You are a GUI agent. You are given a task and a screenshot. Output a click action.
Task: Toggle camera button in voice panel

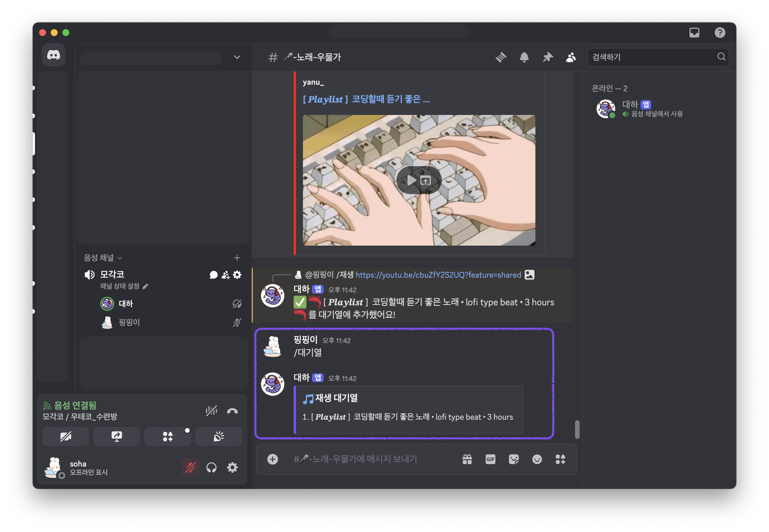pyautogui.click(x=66, y=437)
